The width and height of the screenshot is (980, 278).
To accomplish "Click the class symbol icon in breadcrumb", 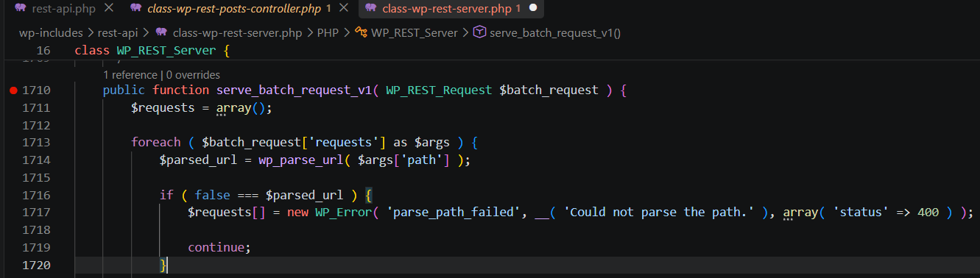I will 361,33.
